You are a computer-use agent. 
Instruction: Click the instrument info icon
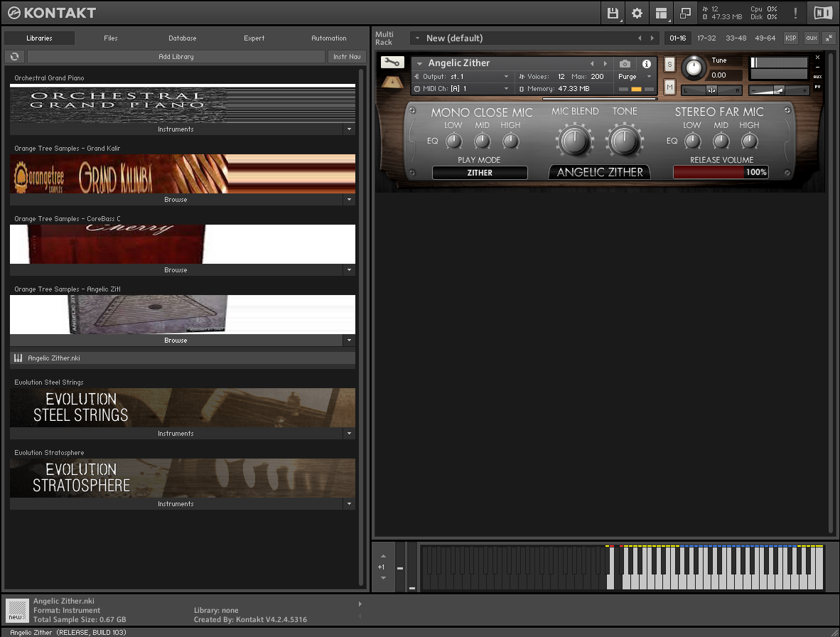click(x=647, y=64)
